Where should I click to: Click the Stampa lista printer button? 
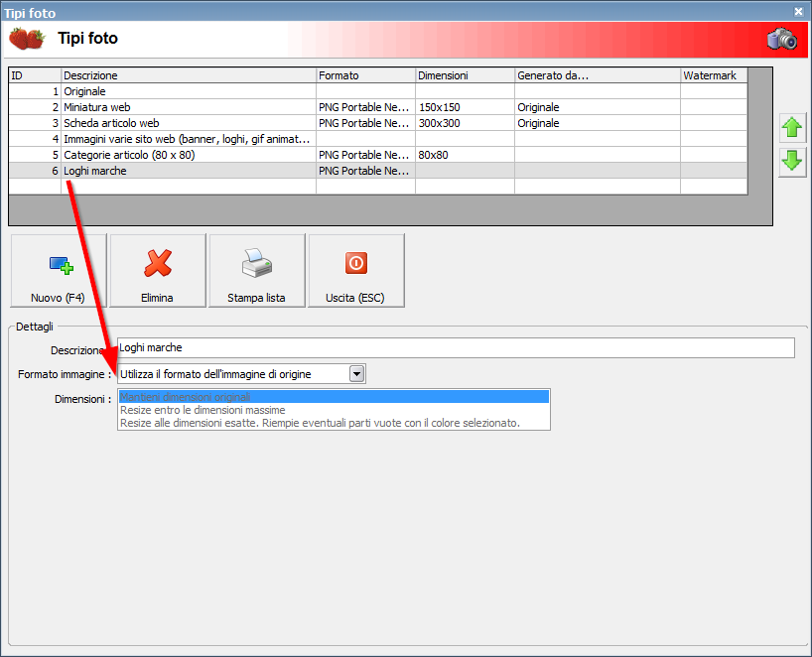257,271
